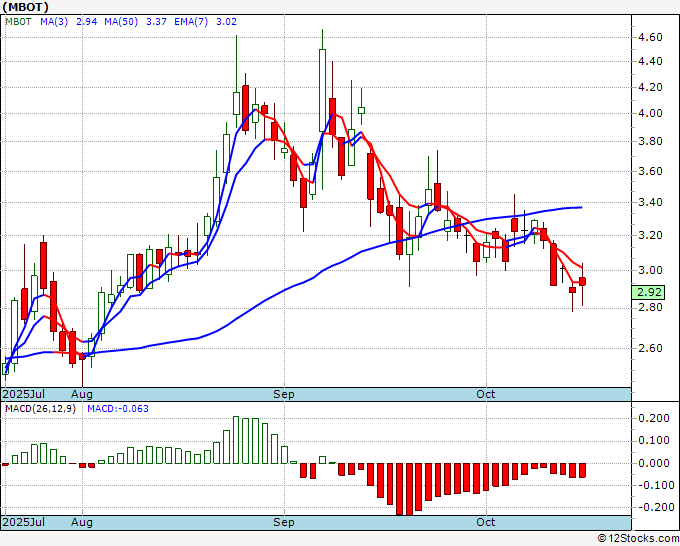Screen dimensions: 680x546
Task: Click Oct on the price chart axis
Action: (485, 394)
